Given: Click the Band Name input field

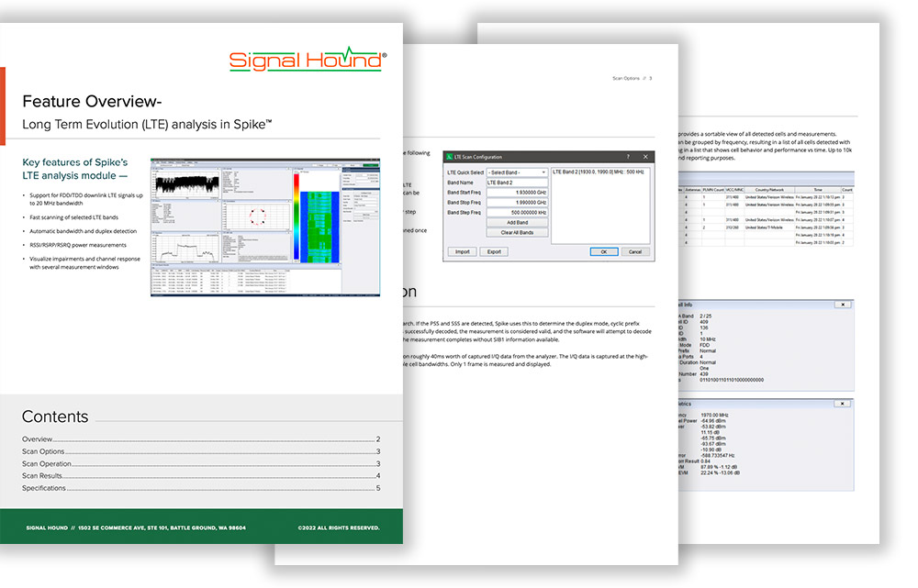Looking at the screenshot, I should point(517,183).
